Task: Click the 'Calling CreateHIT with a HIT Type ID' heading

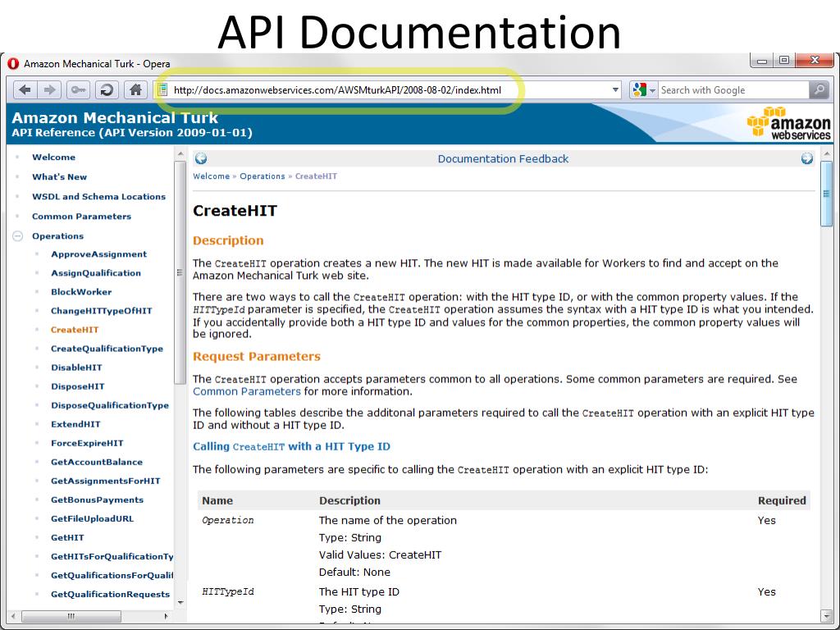Action: 291,447
